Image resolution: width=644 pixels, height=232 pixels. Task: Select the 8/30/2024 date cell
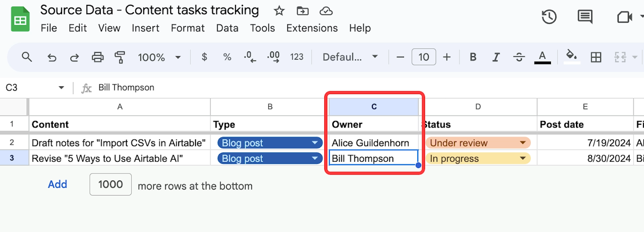coord(585,158)
